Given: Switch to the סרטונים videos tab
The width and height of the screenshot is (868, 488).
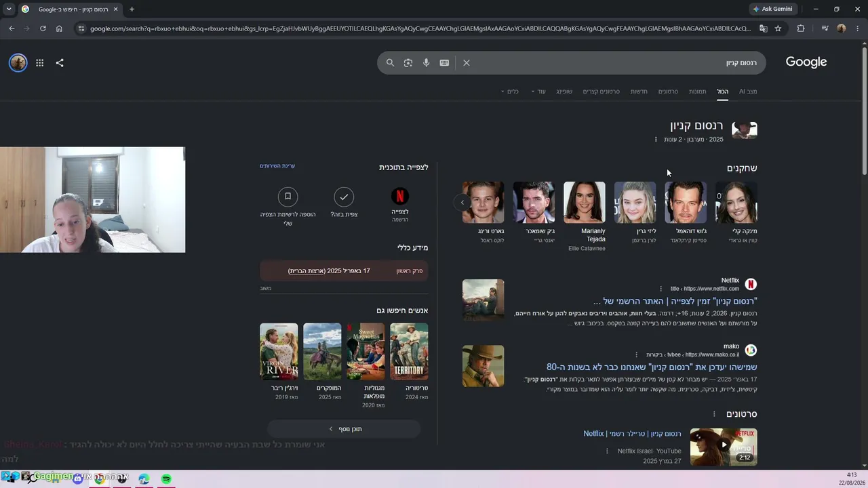Looking at the screenshot, I should [668, 91].
